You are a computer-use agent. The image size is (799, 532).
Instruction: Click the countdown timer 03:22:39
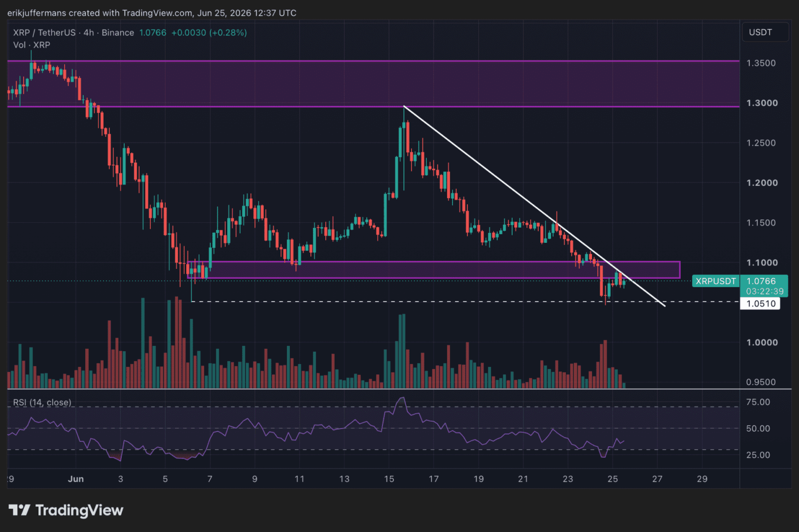764,291
